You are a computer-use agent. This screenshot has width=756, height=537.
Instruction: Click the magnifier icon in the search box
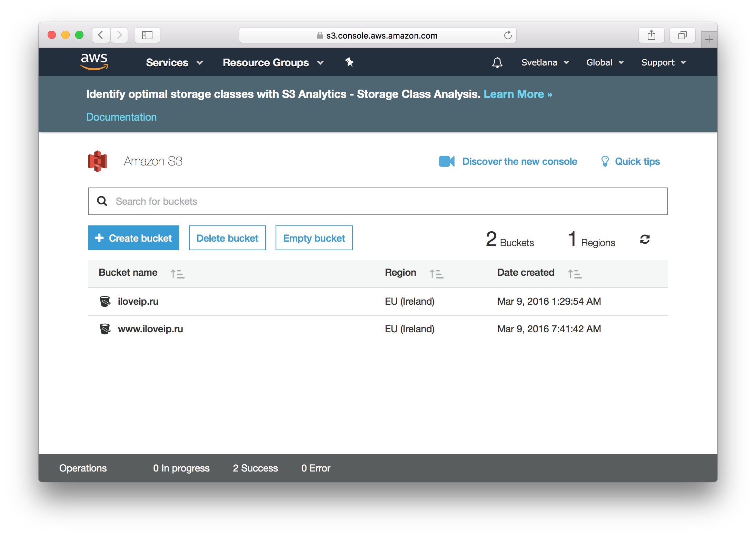pos(102,201)
